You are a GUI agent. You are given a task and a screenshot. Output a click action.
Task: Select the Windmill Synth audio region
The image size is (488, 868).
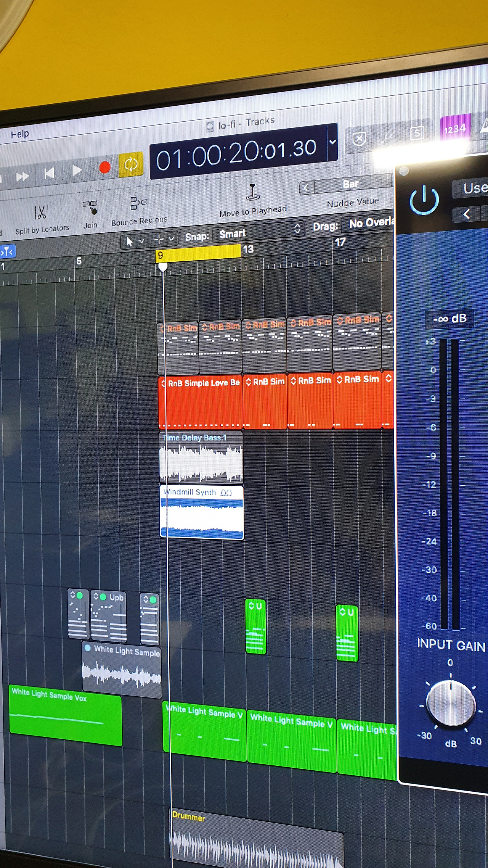tap(202, 512)
